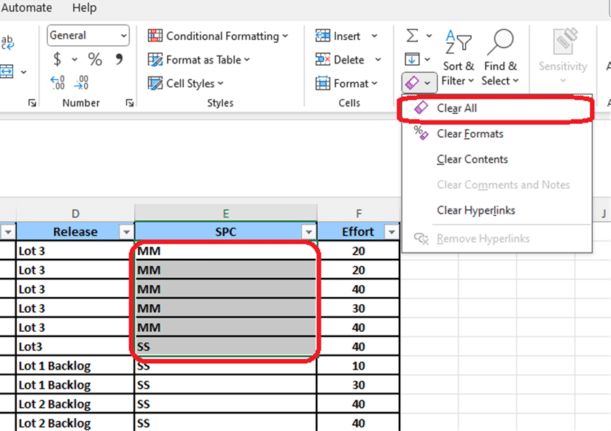
Task: Select Clear Formats menu option
Action: (x=470, y=134)
